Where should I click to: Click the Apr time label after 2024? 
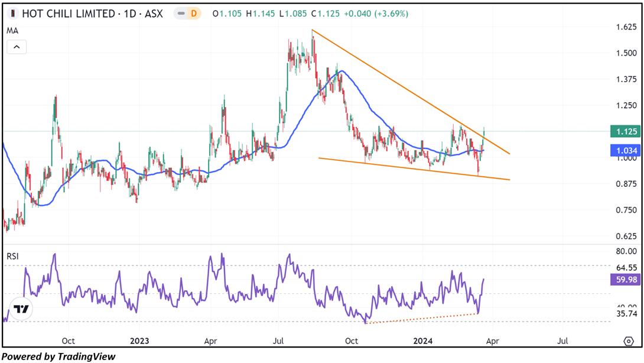pos(492,341)
